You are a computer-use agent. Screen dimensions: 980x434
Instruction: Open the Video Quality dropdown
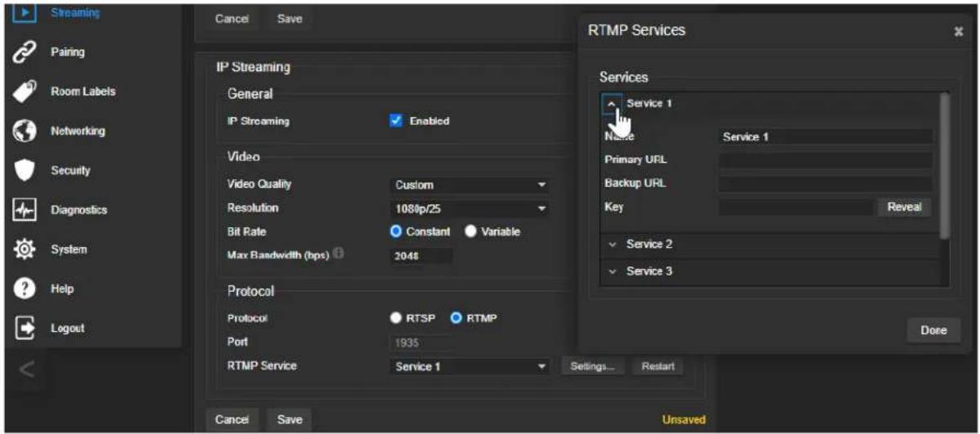[x=470, y=186]
